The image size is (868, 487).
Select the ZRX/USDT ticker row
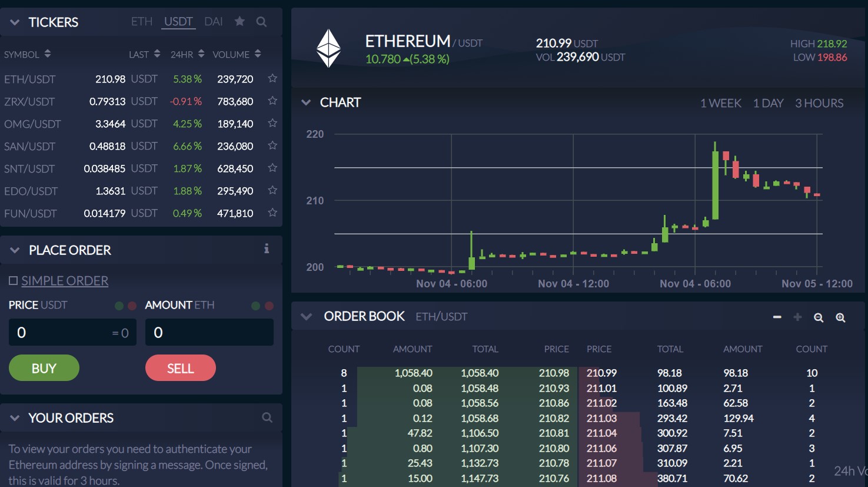[141, 101]
